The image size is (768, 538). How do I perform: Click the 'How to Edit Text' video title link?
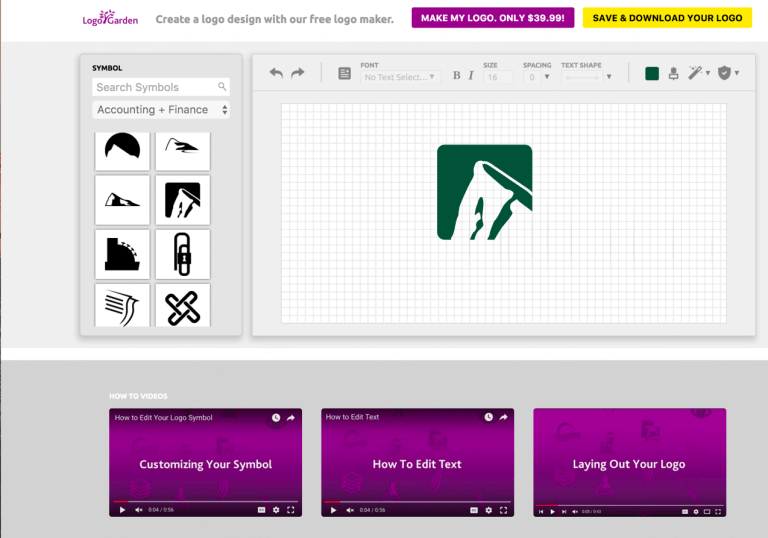pyautogui.click(x=352, y=417)
